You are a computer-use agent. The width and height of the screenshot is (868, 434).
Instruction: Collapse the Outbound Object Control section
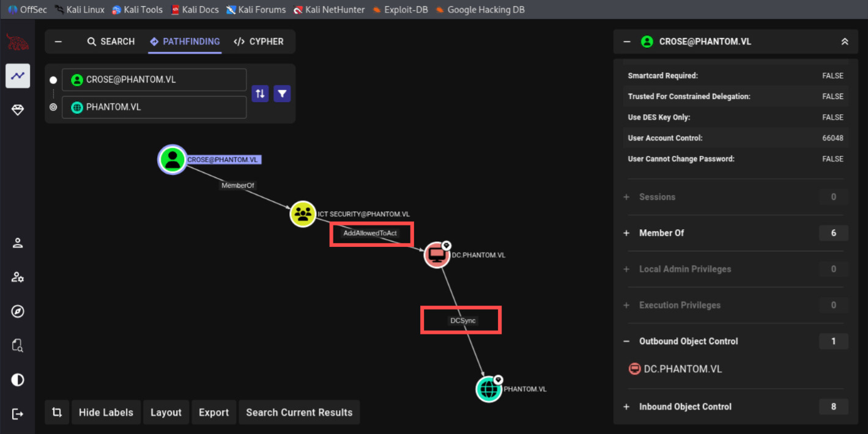tap(626, 341)
